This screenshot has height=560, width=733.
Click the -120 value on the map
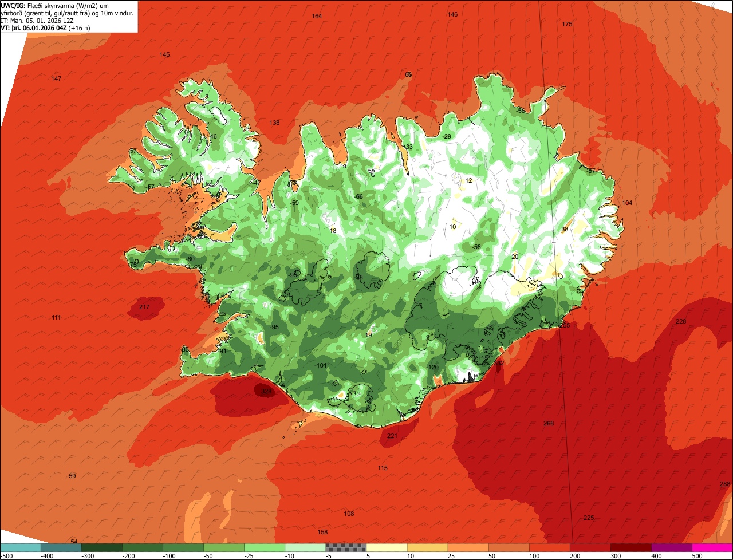433,368
